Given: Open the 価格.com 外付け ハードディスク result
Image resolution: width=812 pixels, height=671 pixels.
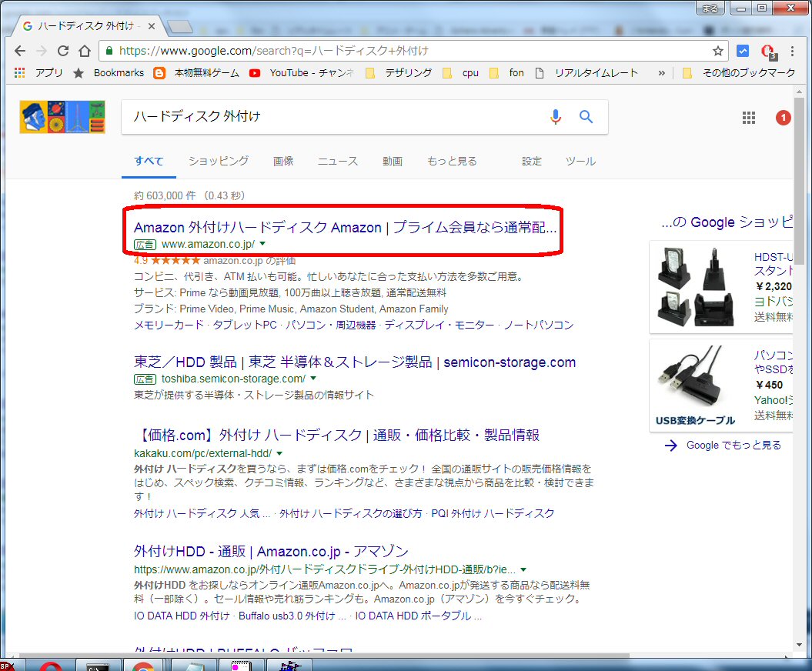Looking at the screenshot, I should pyautogui.click(x=337, y=435).
